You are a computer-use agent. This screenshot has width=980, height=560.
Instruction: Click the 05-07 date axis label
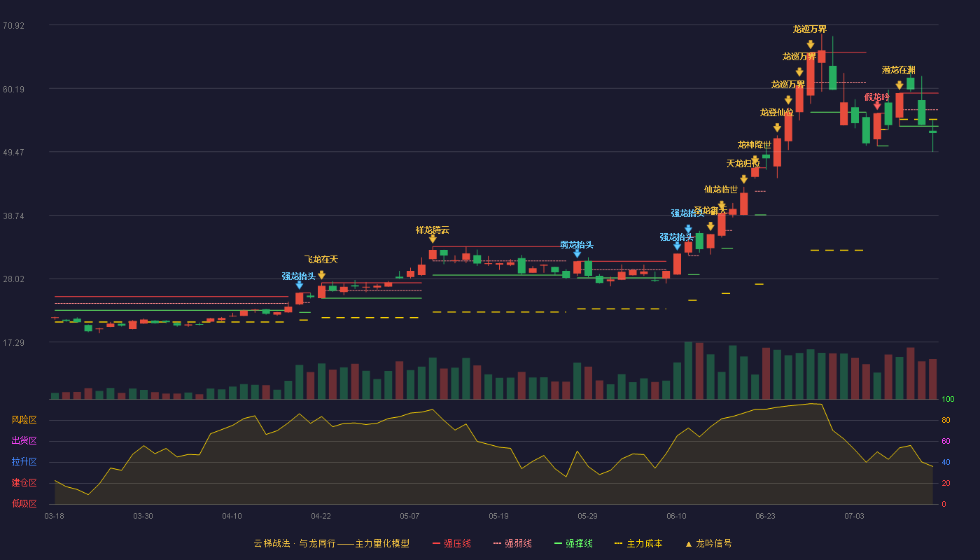click(409, 516)
